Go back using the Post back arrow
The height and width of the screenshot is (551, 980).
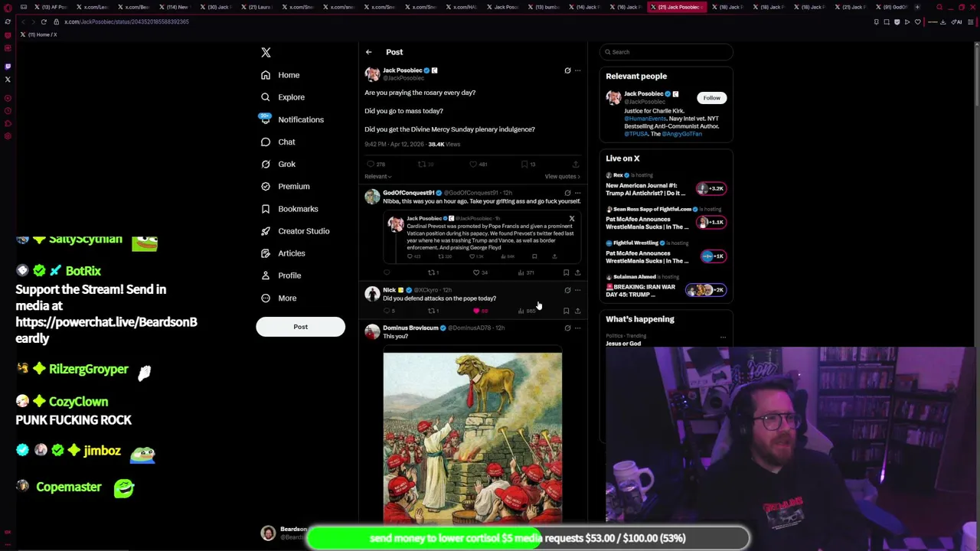pos(368,52)
